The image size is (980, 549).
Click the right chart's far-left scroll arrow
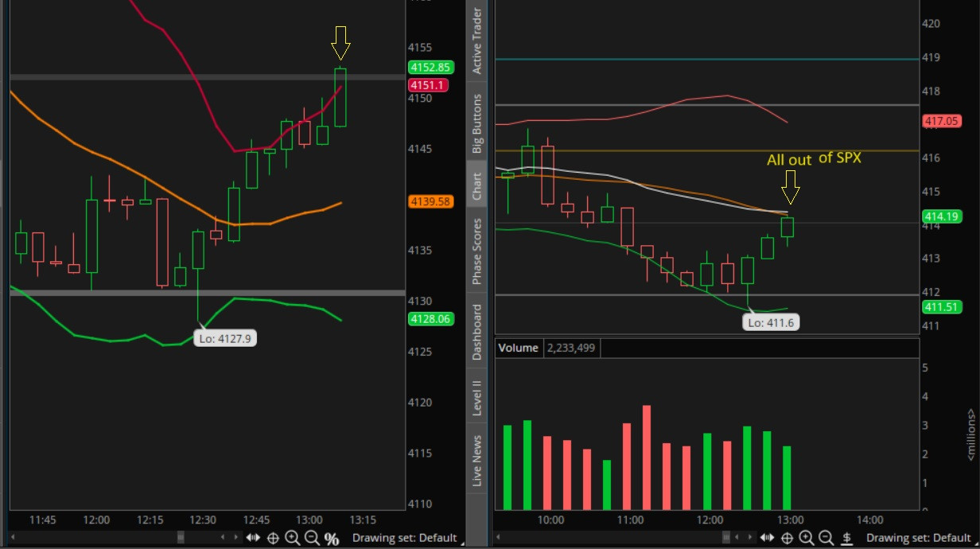tap(498, 538)
